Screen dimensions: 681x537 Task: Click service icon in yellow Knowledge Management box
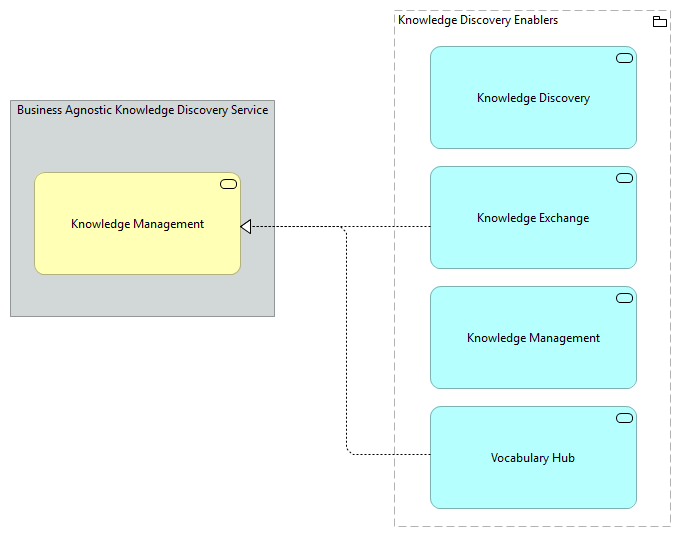[228, 184]
